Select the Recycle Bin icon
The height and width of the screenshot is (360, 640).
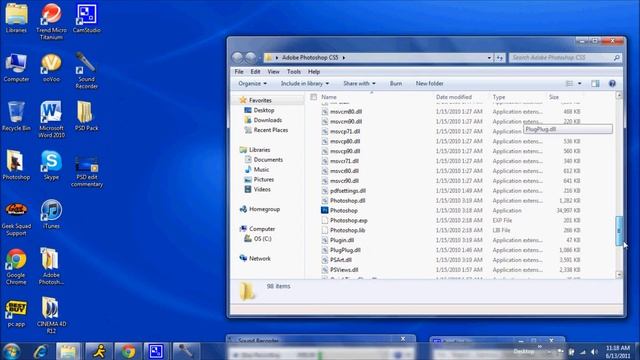16,116
